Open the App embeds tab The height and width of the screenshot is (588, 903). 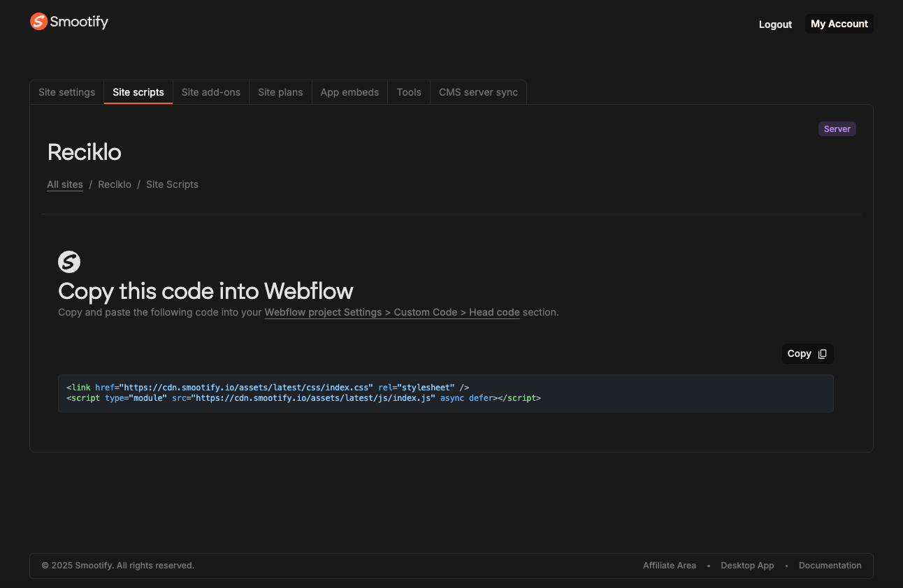tap(349, 91)
